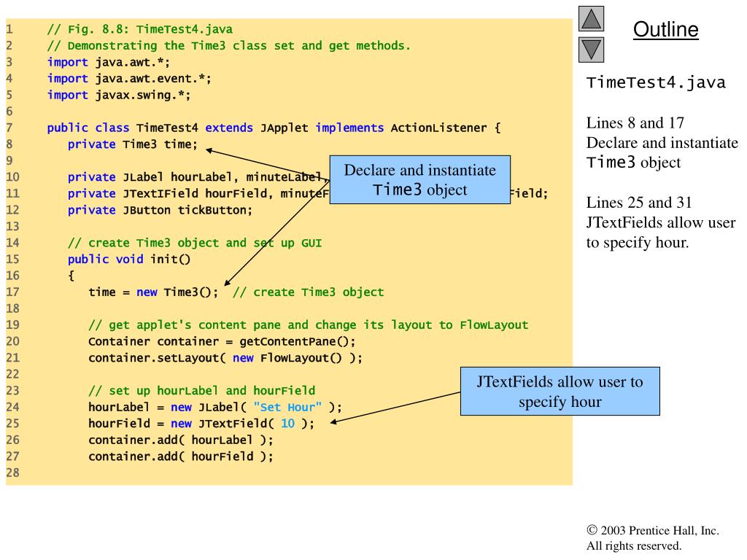
Task: Click the 'private JButton tickButton;' line
Action: point(160,210)
